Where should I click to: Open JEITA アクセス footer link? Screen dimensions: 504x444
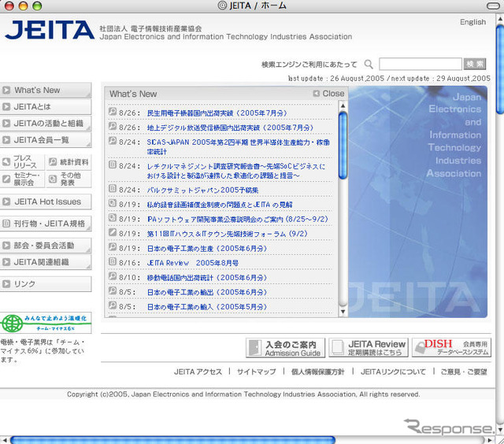click(x=198, y=372)
